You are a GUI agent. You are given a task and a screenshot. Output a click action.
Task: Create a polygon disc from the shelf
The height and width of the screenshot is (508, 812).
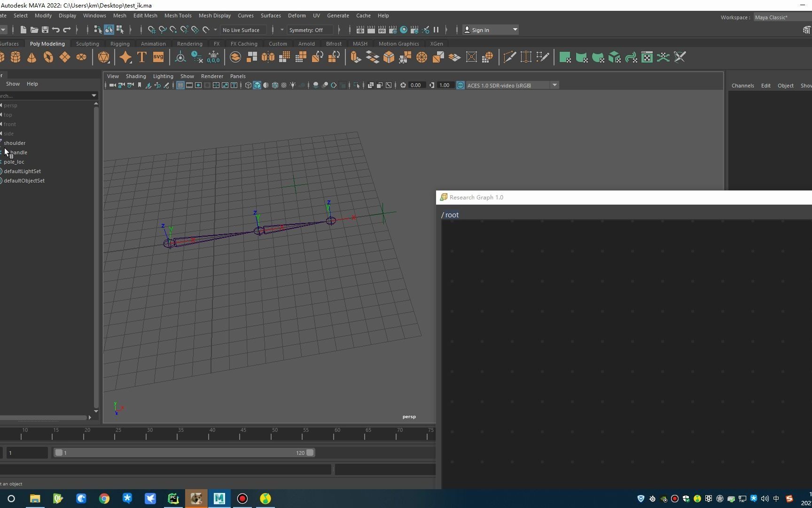[x=81, y=57]
